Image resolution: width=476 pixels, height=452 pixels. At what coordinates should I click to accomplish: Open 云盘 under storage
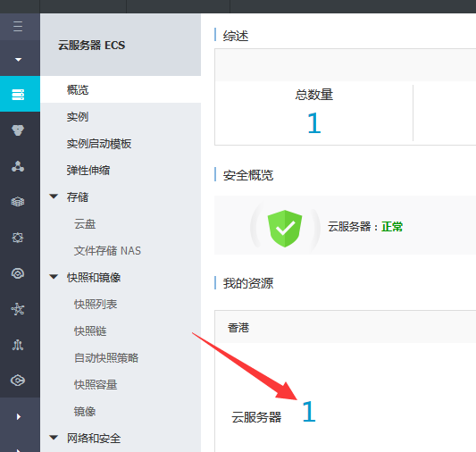click(x=85, y=224)
